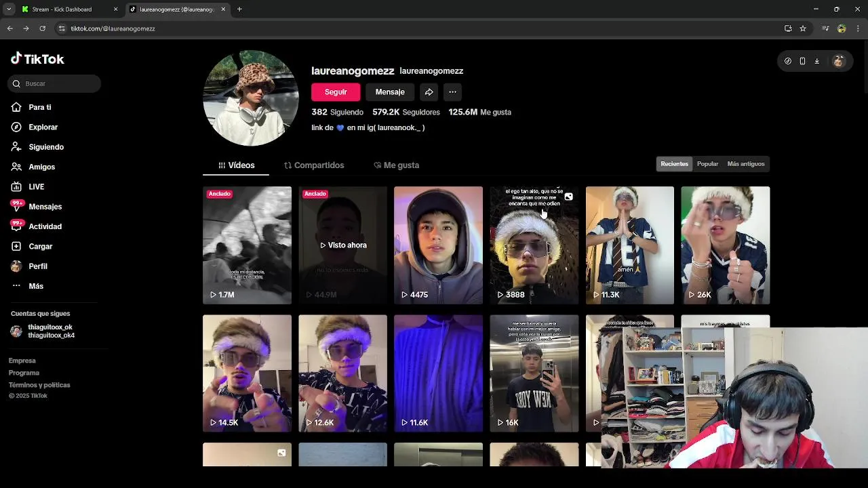Click the Programa footer link
The image size is (868, 488).
[x=24, y=373]
